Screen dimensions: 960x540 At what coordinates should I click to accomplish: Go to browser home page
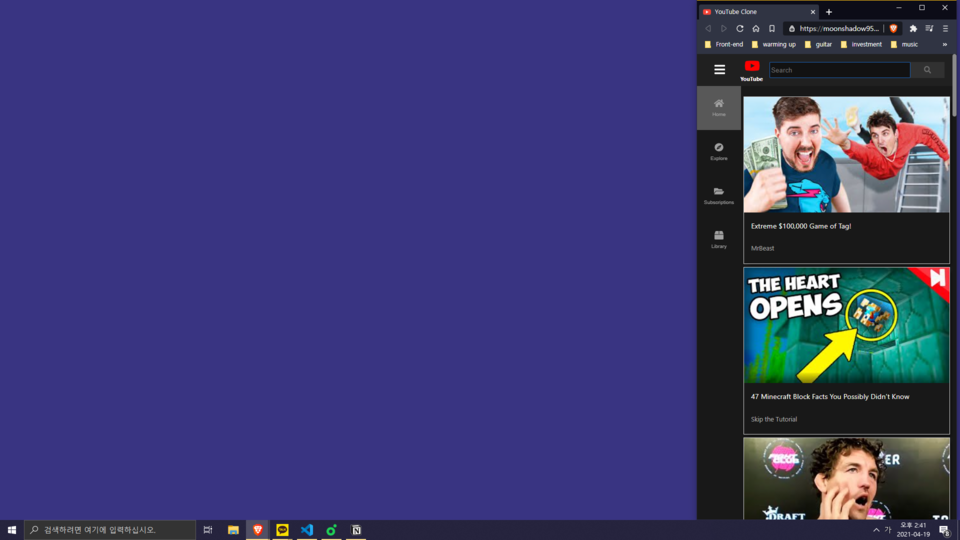coord(756,29)
